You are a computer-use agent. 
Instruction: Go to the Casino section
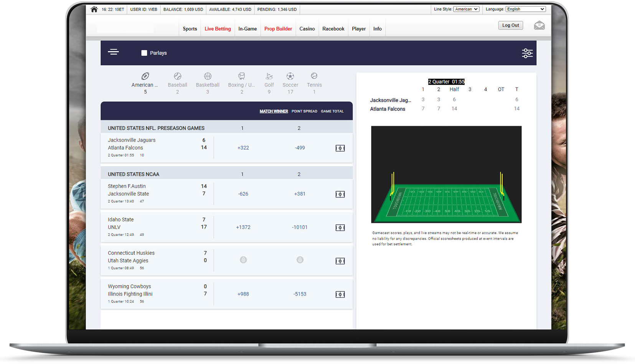[x=307, y=29]
